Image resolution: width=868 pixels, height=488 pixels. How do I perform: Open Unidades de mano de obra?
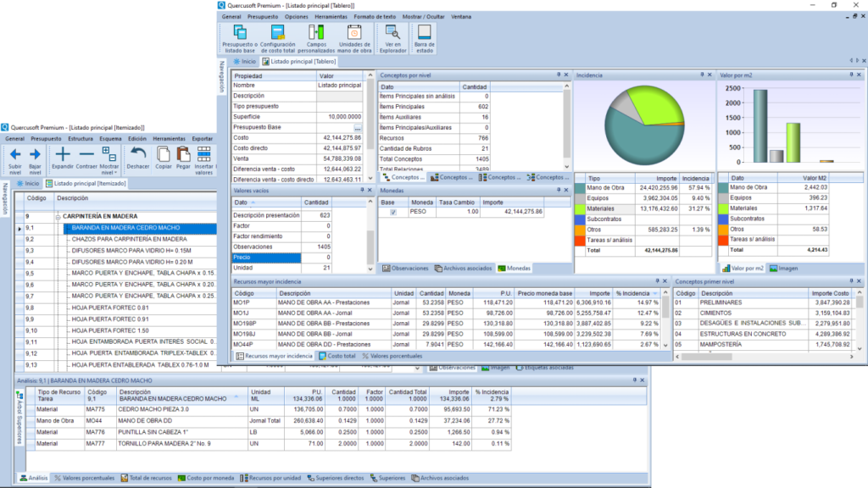pos(354,32)
